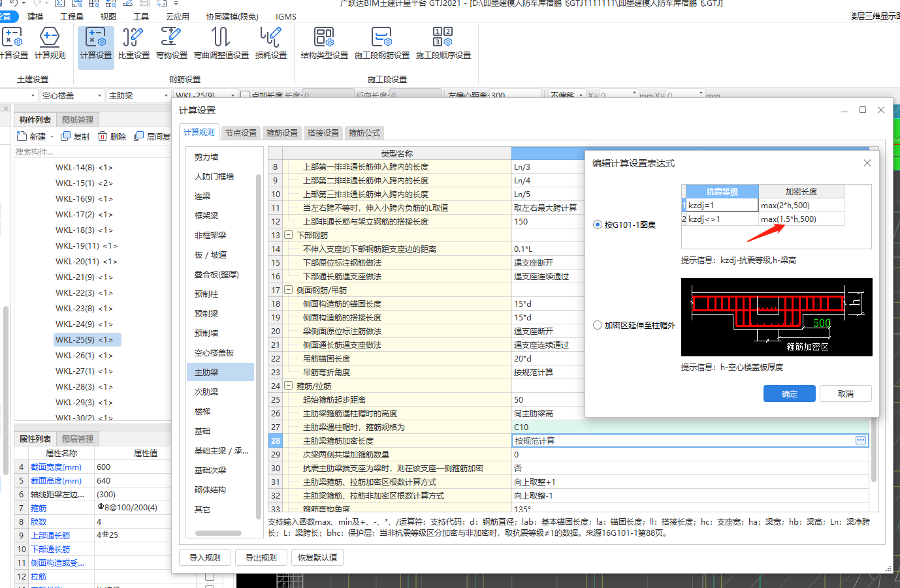The height and width of the screenshot is (588, 900).
Task: Select WKL-26(1) in component list
Action: (84, 356)
